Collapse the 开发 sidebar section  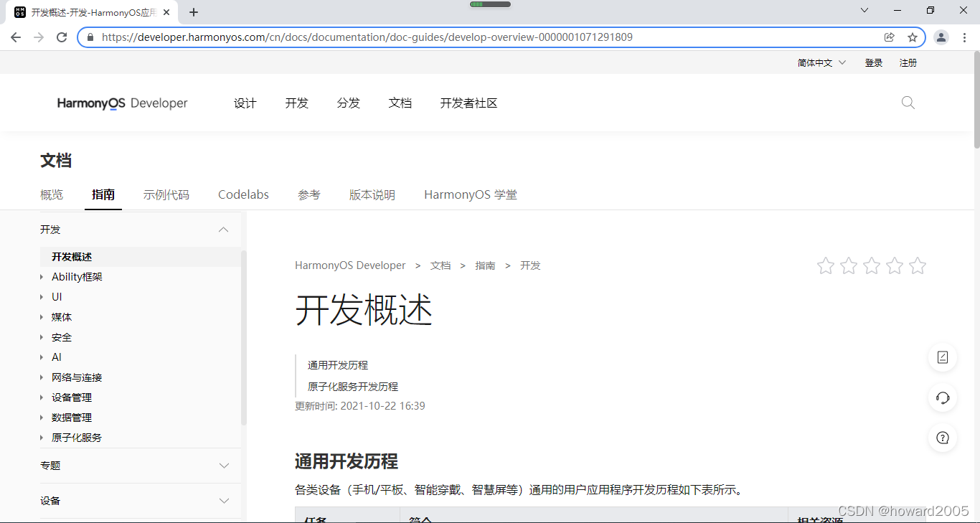(223, 229)
